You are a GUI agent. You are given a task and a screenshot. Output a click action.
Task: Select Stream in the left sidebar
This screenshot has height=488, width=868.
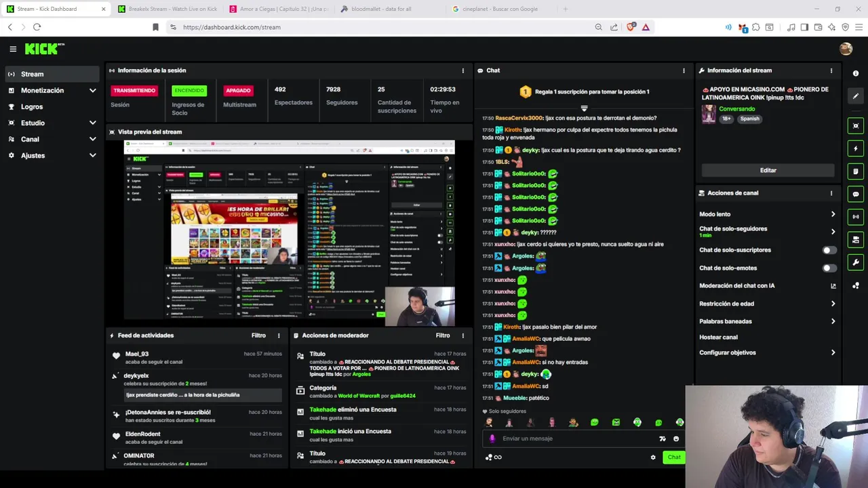pyautogui.click(x=53, y=74)
